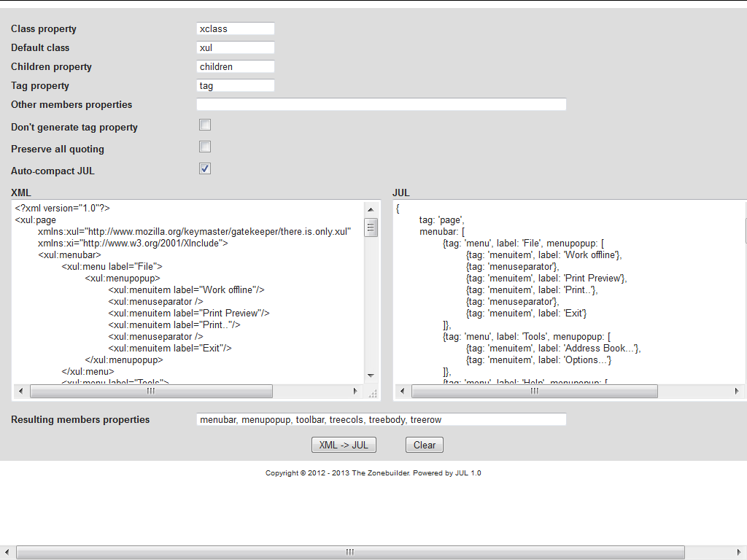Viewport: 747px width, 560px height.
Task: Click the XML panel scrollbar up arrow
Action: tap(371, 209)
